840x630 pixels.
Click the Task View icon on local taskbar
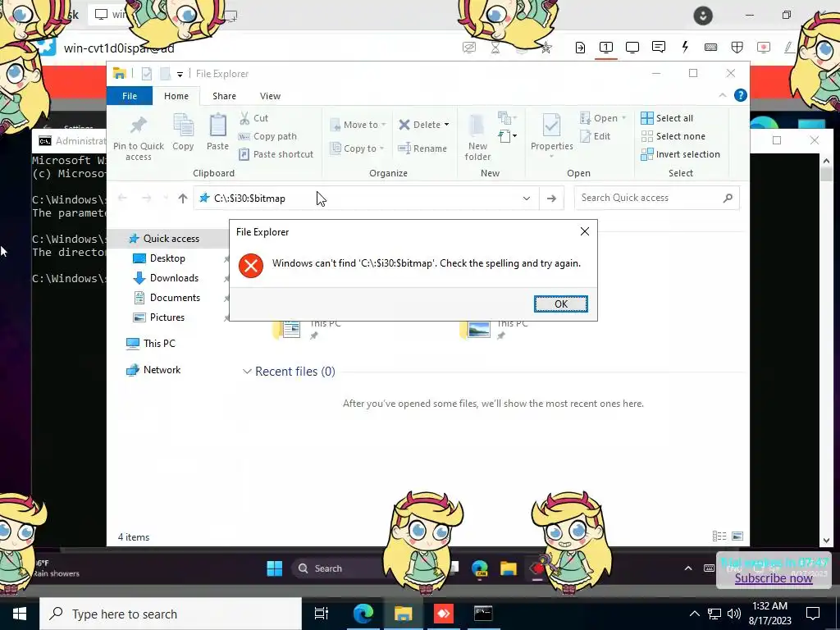point(322,614)
